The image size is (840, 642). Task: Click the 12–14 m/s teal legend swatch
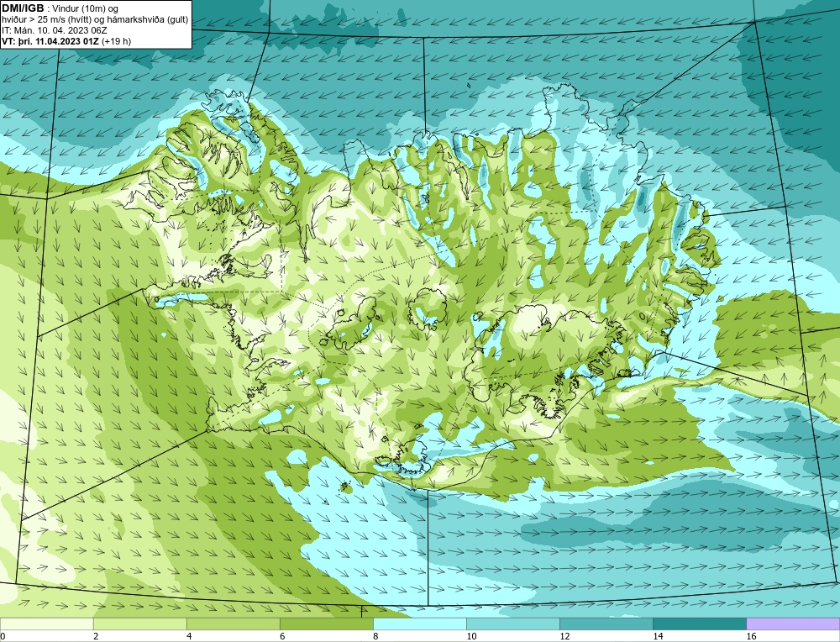606,624
